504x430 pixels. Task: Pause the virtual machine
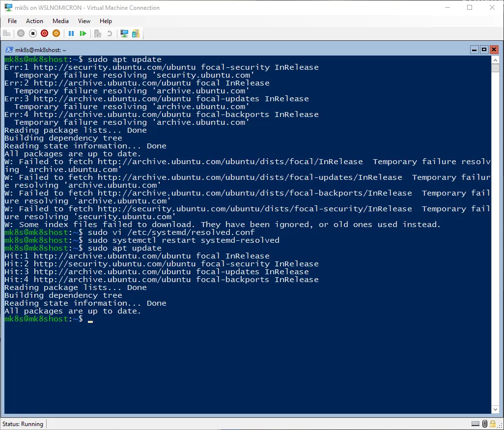coord(71,33)
